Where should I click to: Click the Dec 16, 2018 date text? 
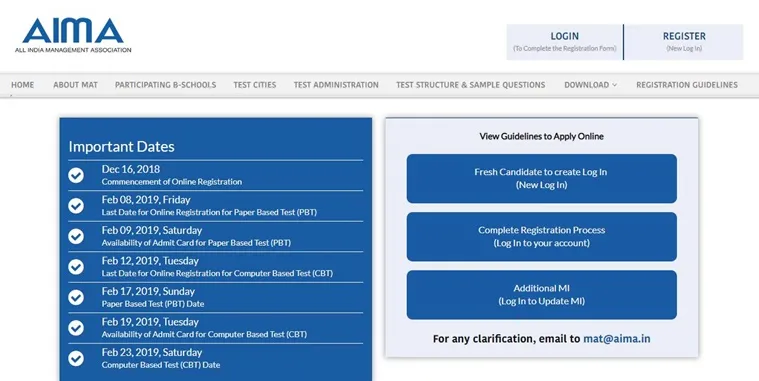coord(131,169)
